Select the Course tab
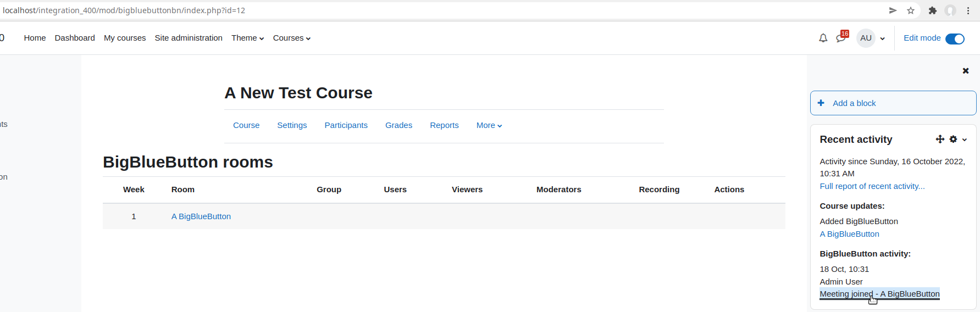980x312 pixels. [246, 125]
